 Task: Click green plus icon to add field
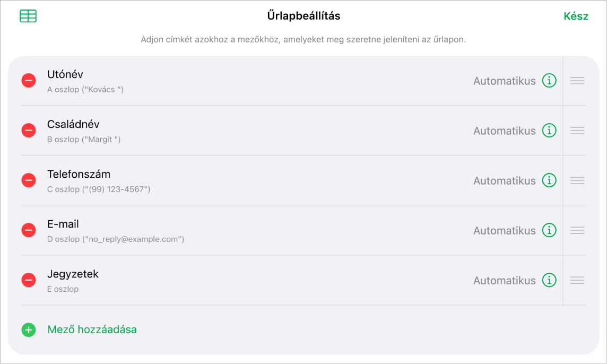point(29,330)
